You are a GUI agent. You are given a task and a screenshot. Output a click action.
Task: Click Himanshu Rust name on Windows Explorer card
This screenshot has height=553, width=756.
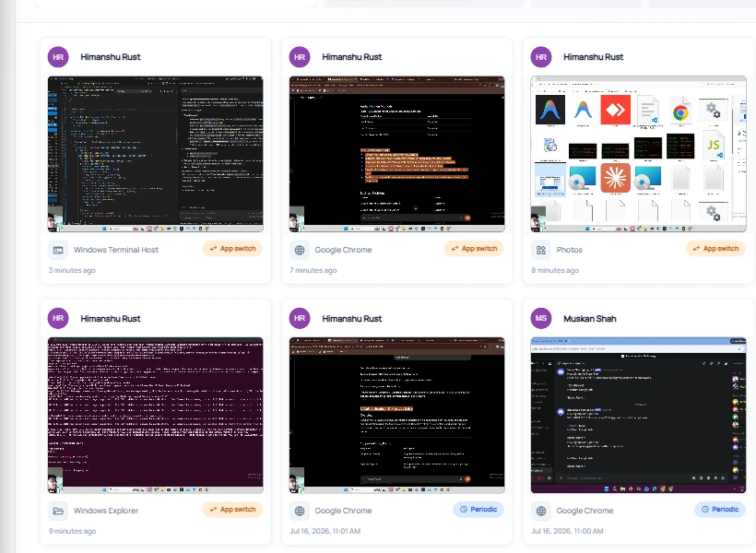point(111,319)
